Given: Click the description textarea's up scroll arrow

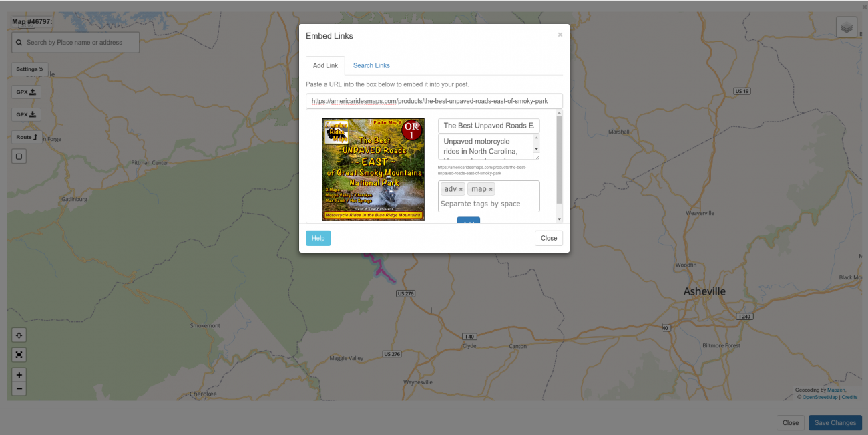Looking at the screenshot, I should (535, 138).
